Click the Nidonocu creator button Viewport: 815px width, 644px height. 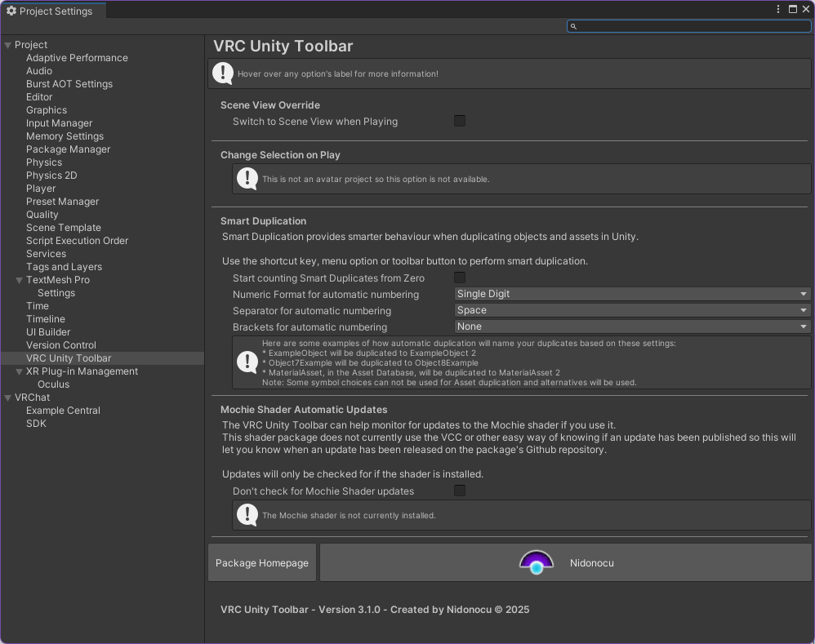565,562
